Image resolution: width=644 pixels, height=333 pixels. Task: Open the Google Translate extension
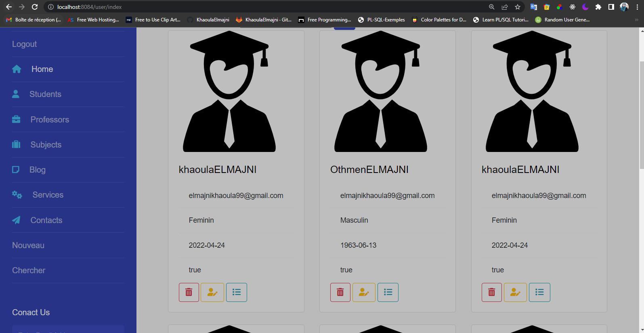tap(534, 7)
